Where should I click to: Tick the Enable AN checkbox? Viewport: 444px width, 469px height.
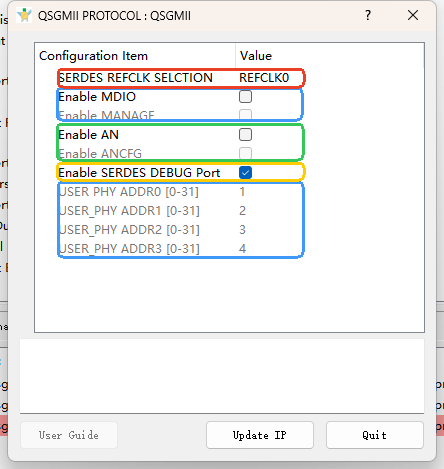(x=245, y=135)
